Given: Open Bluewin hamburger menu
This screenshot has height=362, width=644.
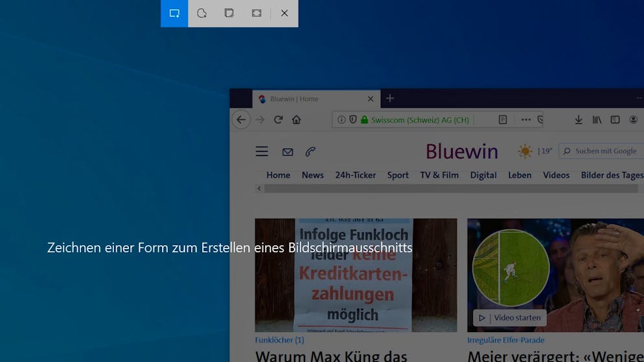Looking at the screenshot, I should click(x=262, y=151).
